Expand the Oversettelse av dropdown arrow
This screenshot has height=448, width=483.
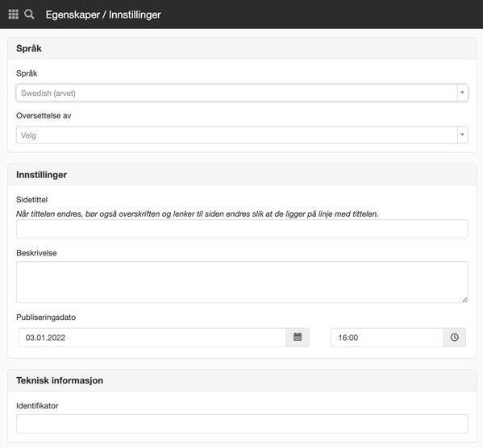pos(462,135)
